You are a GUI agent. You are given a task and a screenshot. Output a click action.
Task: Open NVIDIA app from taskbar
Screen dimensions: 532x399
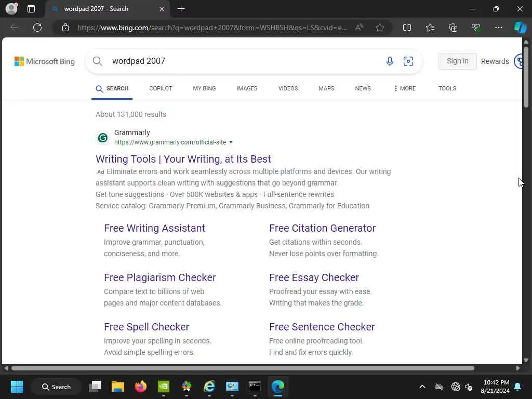tap(164, 387)
